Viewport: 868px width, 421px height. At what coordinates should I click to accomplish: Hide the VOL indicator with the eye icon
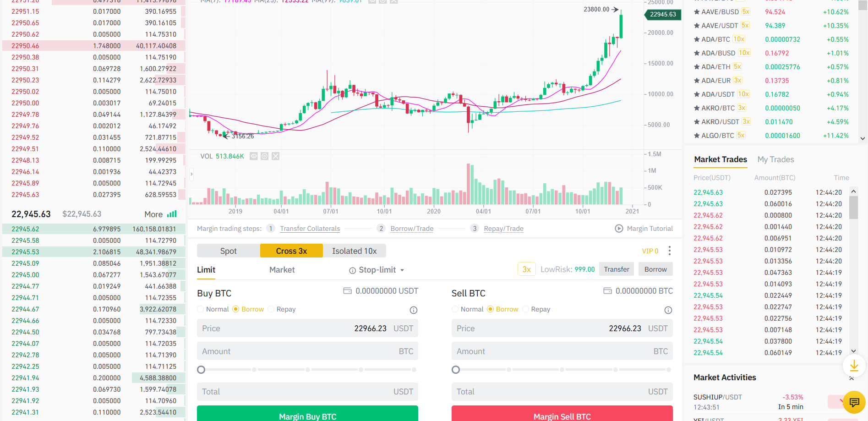253,156
